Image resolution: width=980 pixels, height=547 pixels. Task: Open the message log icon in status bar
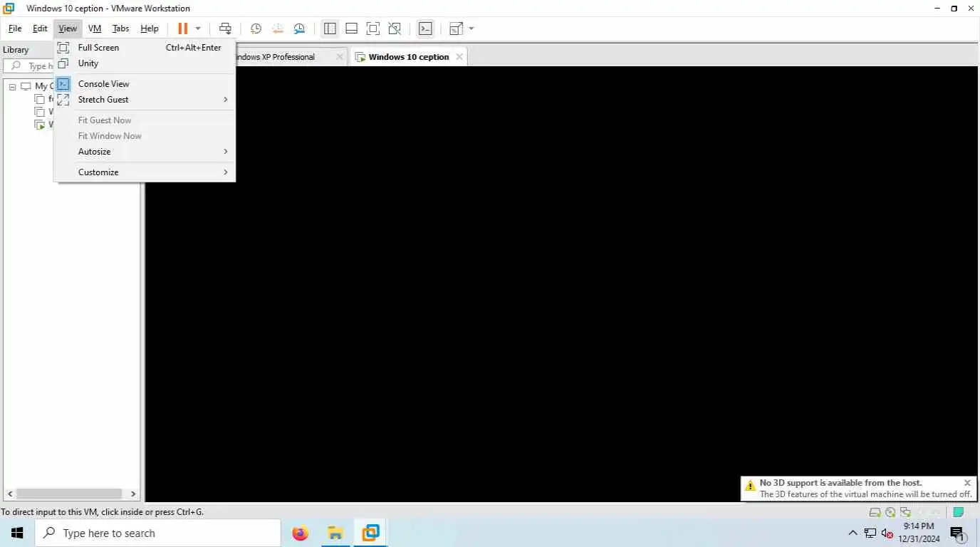click(x=959, y=512)
